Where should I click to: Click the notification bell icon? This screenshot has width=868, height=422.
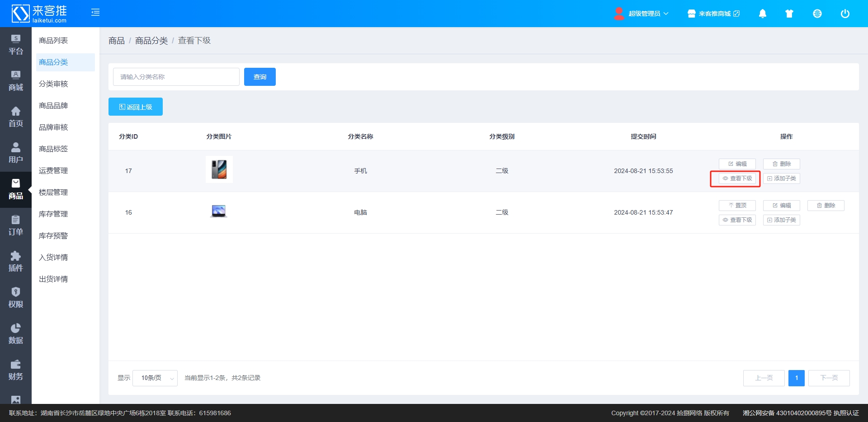(x=762, y=14)
